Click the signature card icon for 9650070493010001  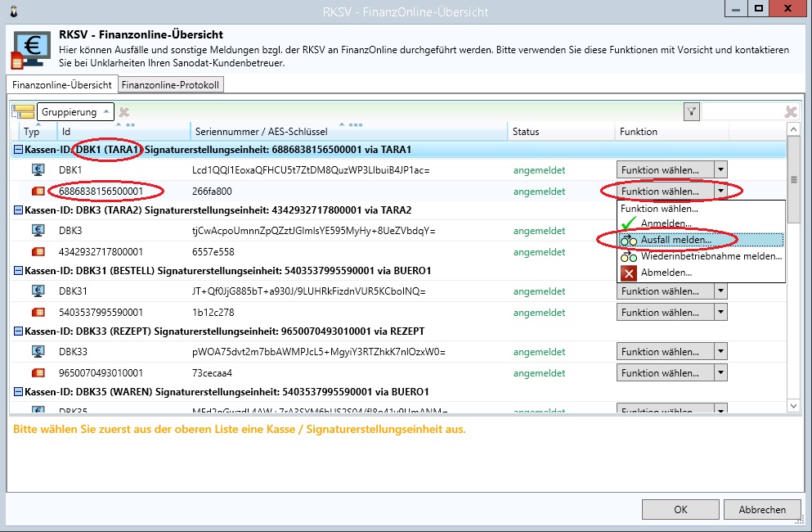click(x=38, y=373)
